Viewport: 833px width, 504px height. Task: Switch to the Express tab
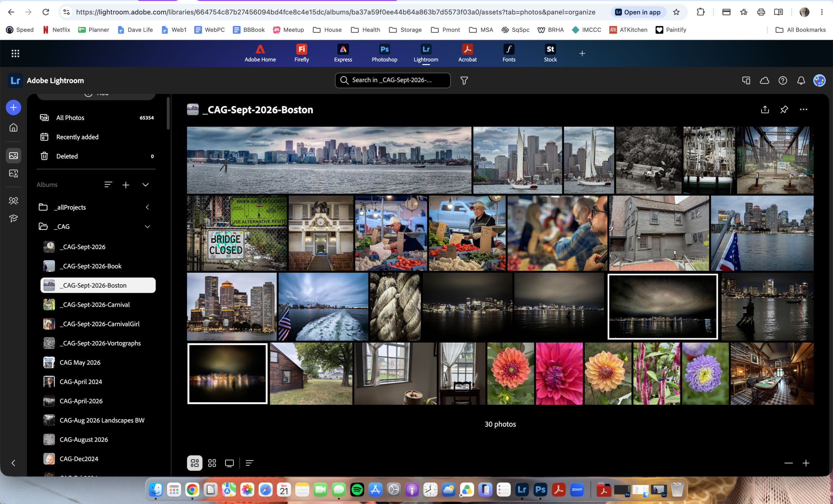pos(343,53)
